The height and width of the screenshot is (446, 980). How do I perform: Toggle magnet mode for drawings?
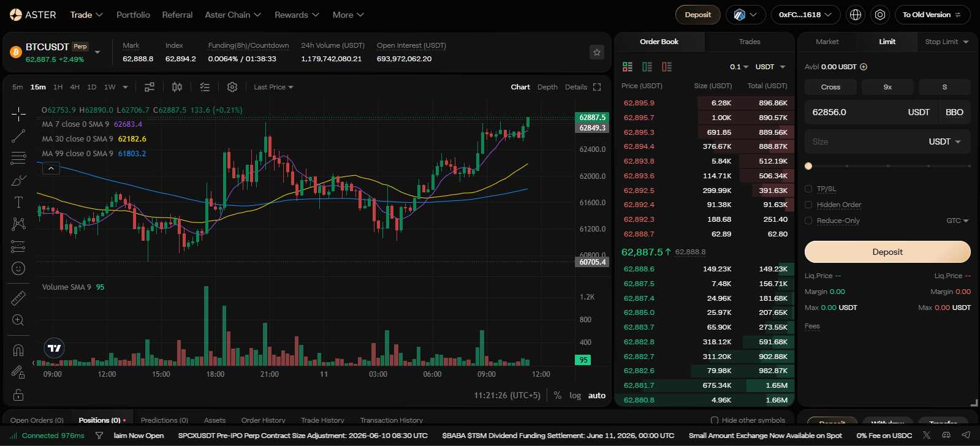(x=18, y=350)
